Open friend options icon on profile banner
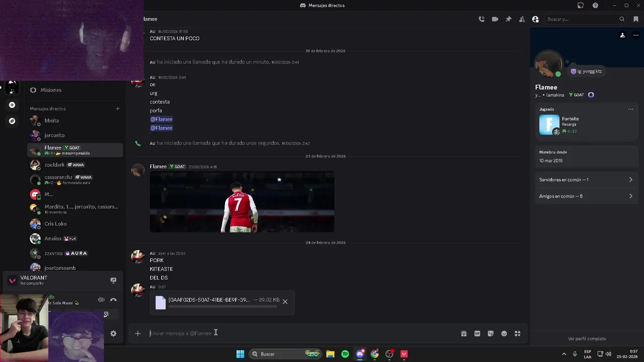644x362 pixels. 622,35
